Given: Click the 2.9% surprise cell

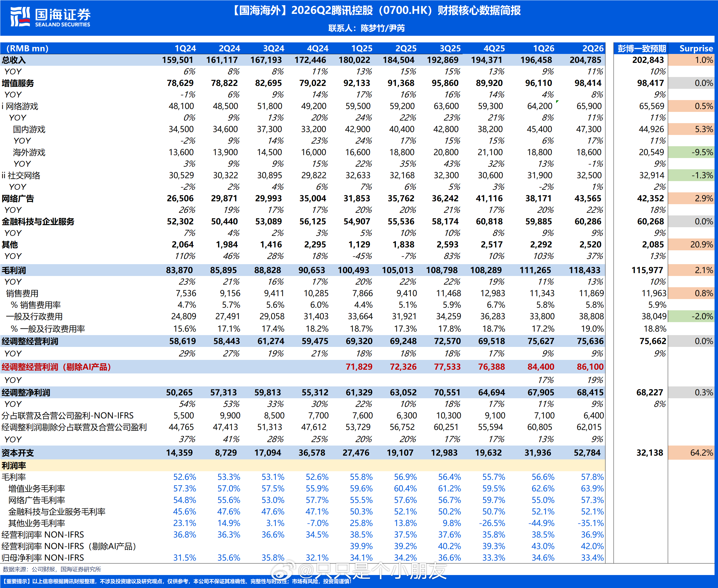Looking at the screenshot, I should [691, 198].
